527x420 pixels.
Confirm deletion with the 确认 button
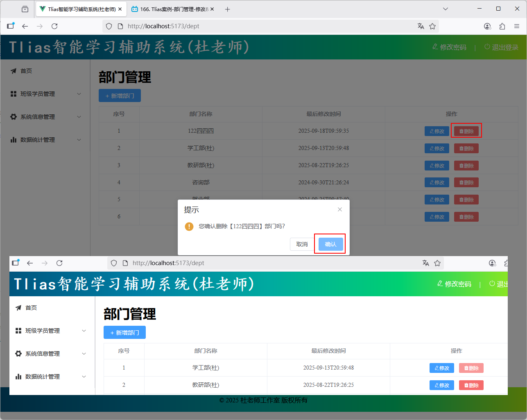point(330,244)
